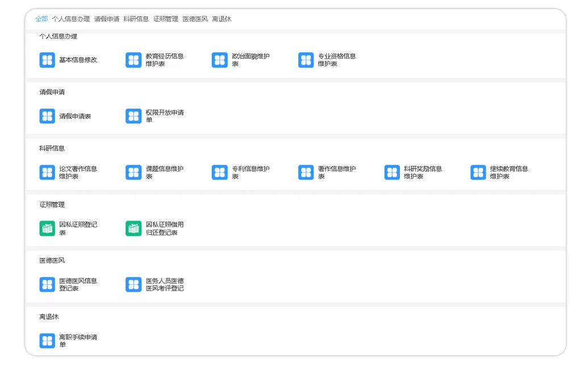Open the 政治面貌维护表 icon
Screen dimensions: 588x370
220,60
